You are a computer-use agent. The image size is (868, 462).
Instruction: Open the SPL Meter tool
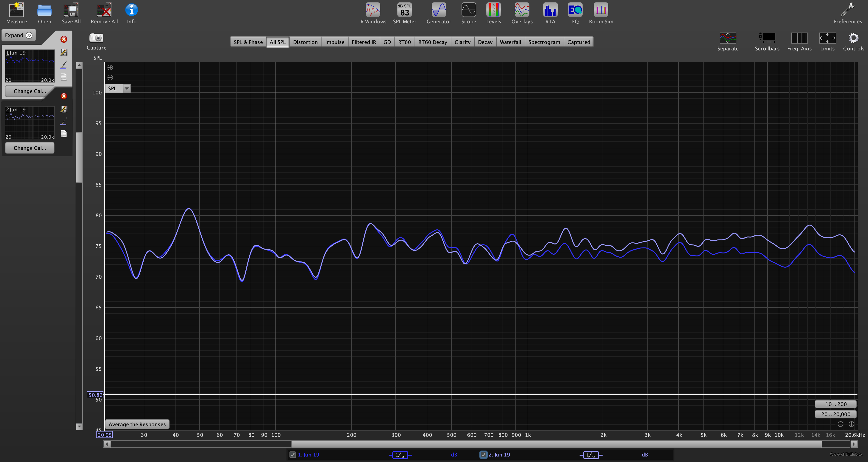404,10
